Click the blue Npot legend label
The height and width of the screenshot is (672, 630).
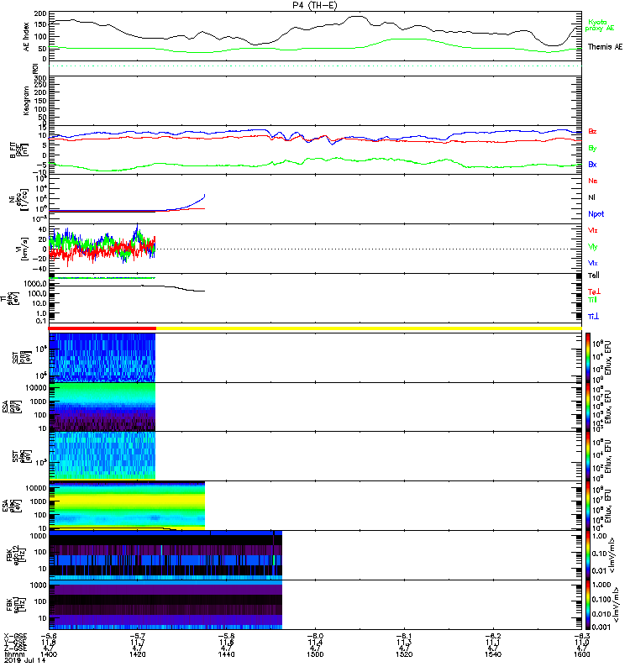tap(596, 214)
